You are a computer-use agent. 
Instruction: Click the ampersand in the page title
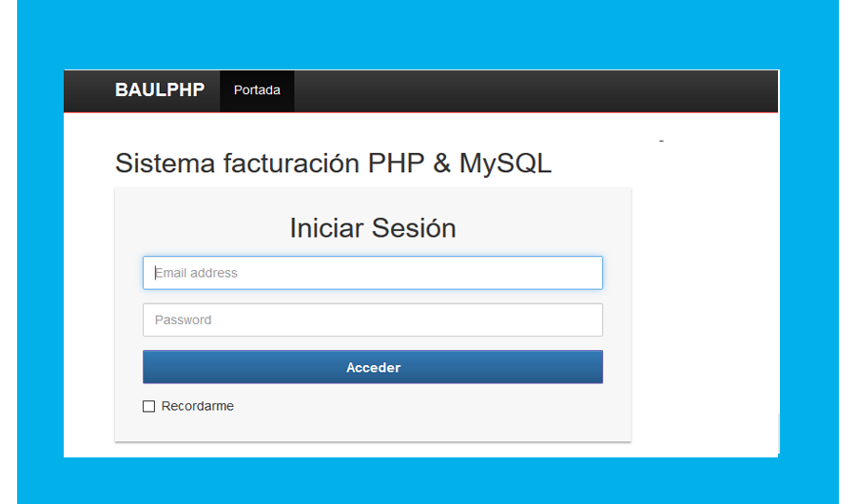click(x=441, y=164)
